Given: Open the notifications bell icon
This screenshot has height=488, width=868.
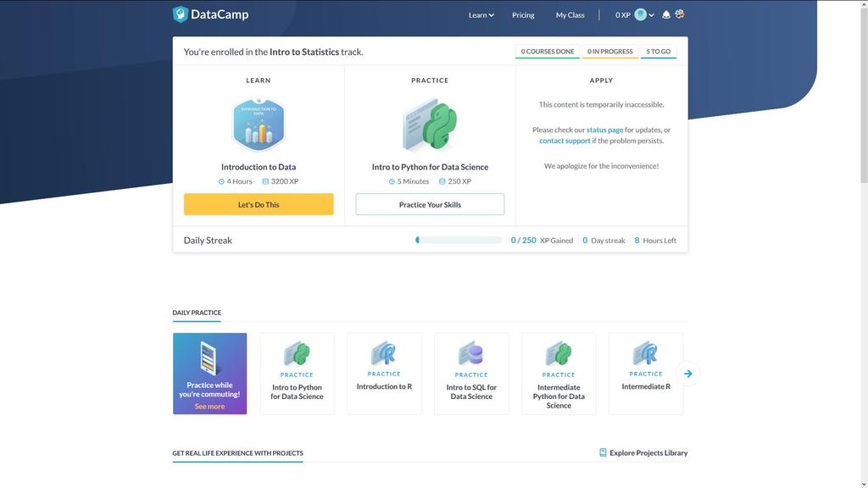Looking at the screenshot, I should [x=666, y=15].
